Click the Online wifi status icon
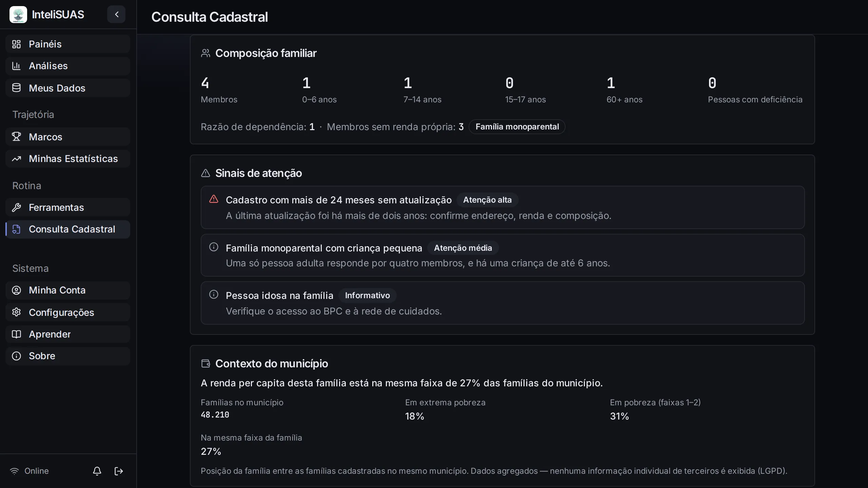The height and width of the screenshot is (488, 868). 14,471
